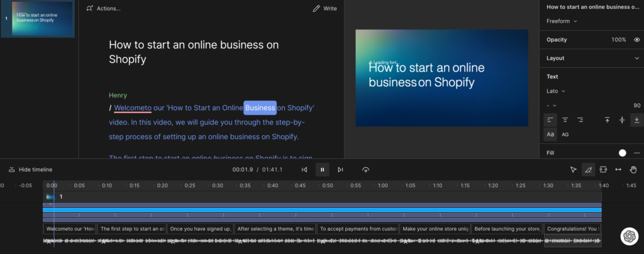Open the Actions menu
Image resolution: width=644 pixels, height=254 pixels.
tap(104, 9)
